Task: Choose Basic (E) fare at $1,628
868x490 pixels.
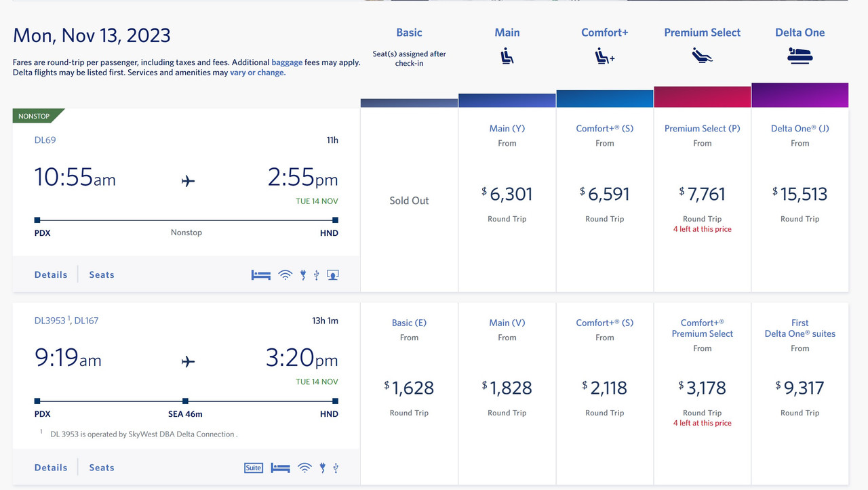Action: point(409,394)
